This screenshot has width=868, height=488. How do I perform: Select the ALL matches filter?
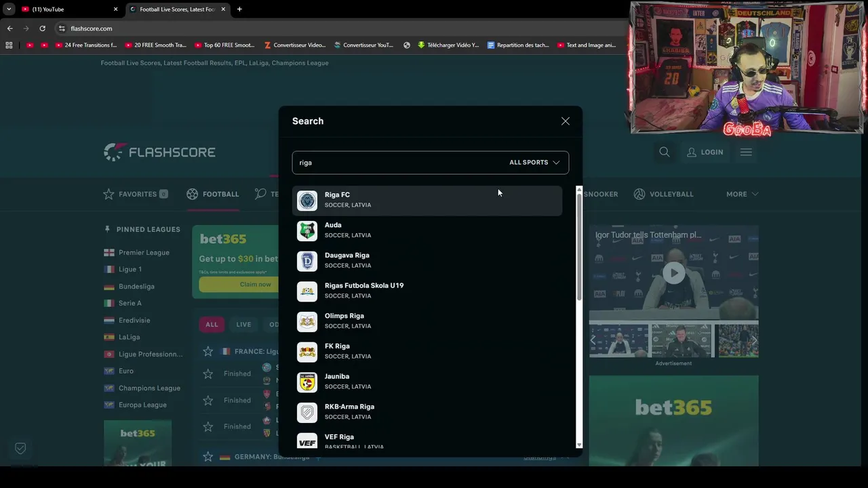pos(212,325)
